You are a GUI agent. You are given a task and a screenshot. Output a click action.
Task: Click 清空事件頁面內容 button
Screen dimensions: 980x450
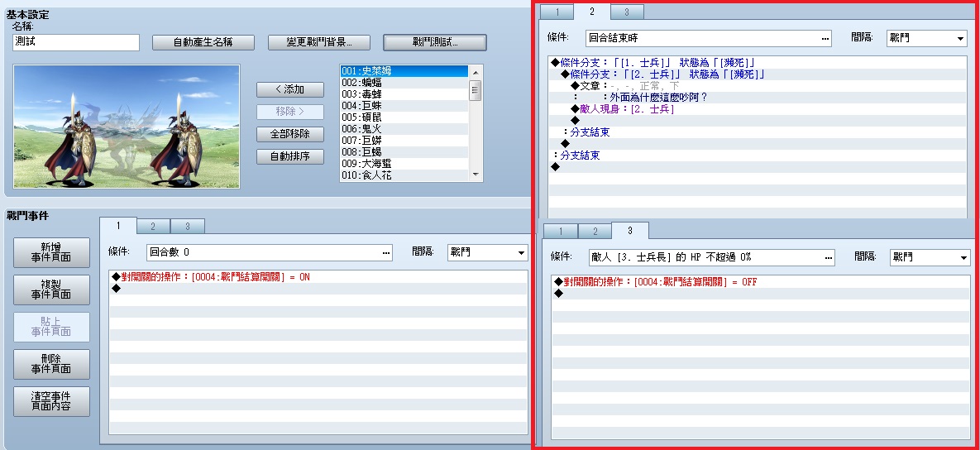pos(51,402)
